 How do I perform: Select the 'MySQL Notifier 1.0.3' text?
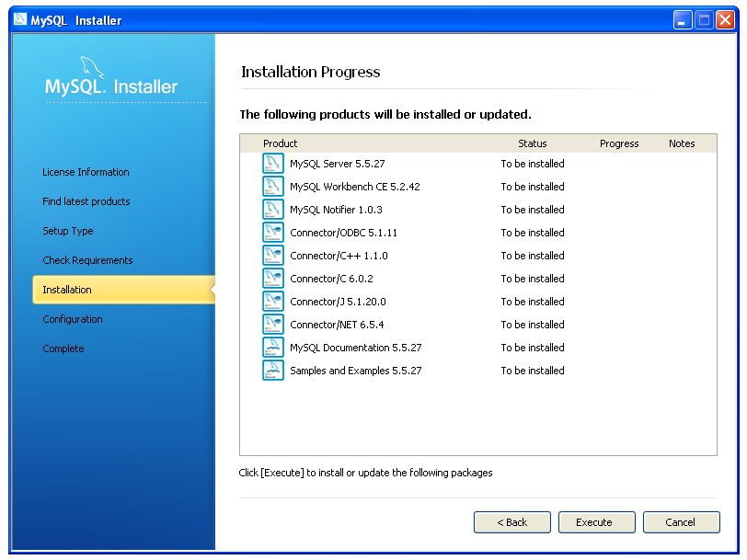(x=336, y=210)
